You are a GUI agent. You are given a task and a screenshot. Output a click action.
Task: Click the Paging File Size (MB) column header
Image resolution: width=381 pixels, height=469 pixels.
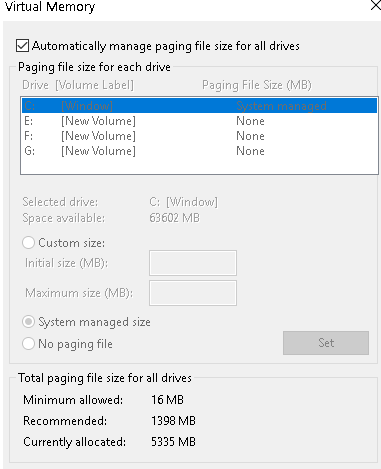[x=257, y=85]
